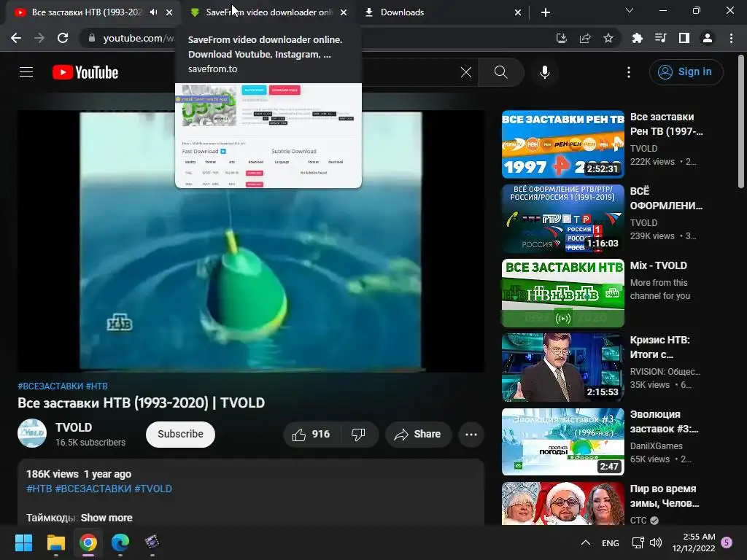Click the YouTube search magnifier button
This screenshot has width=747, height=560.
(x=500, y=72)
